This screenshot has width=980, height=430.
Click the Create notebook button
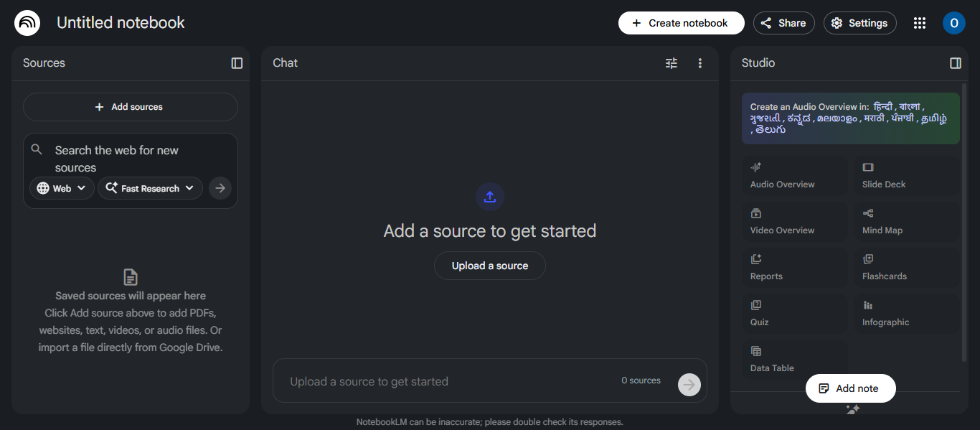[x=681, y=23]
